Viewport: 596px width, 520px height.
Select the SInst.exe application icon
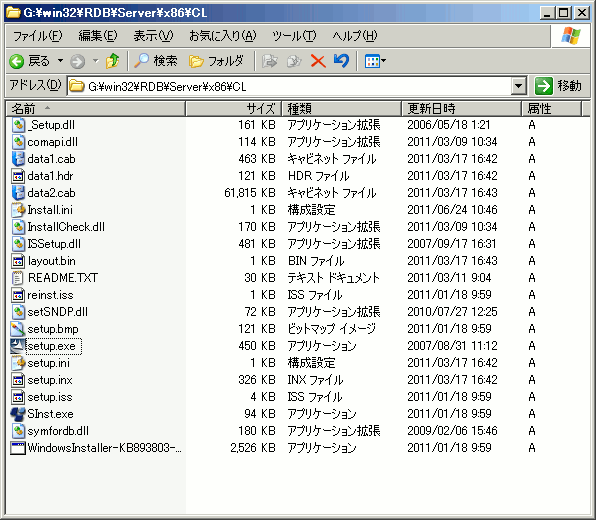tap(17, 414)
